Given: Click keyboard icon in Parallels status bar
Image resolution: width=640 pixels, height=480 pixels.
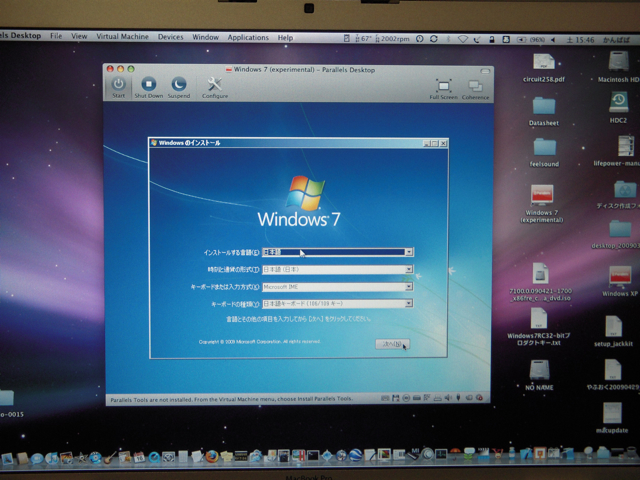Looking at the screenshot, I should click(x=384, y=398).
